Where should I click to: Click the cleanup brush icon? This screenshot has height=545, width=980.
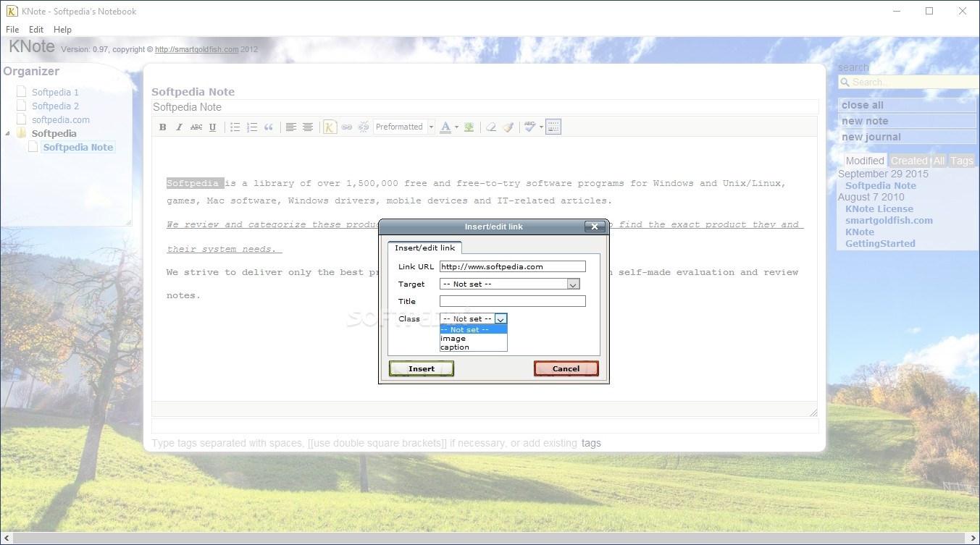click(x=508, y=127)
